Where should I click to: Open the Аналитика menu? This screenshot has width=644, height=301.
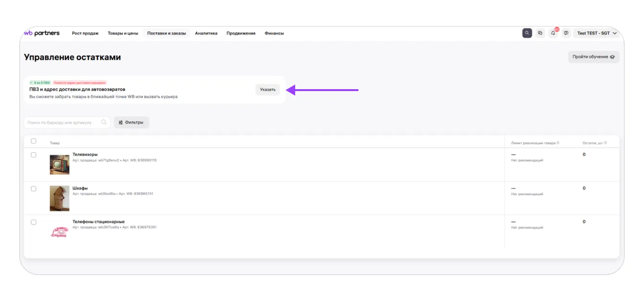[206, 33]
